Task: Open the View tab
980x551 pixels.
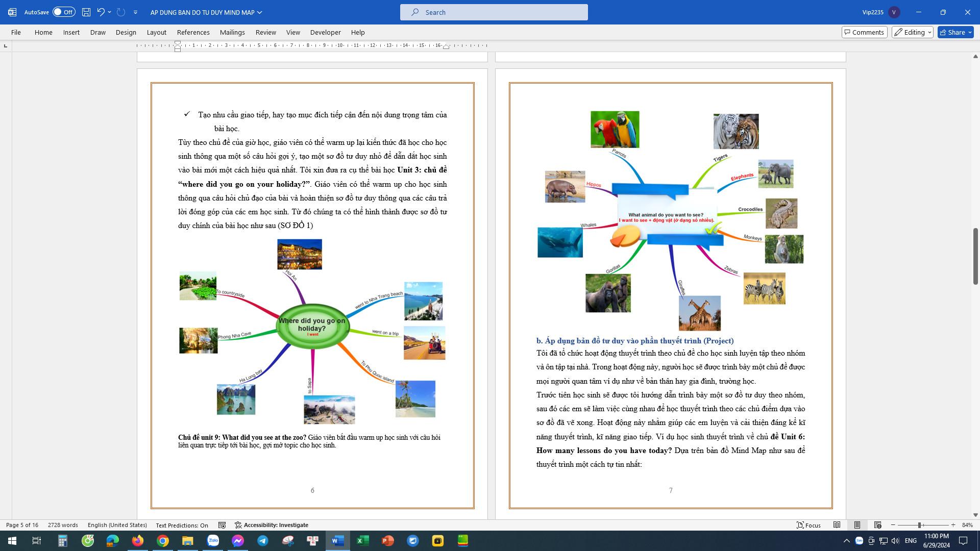Action: pyautogui.click(x=293, y=32)
